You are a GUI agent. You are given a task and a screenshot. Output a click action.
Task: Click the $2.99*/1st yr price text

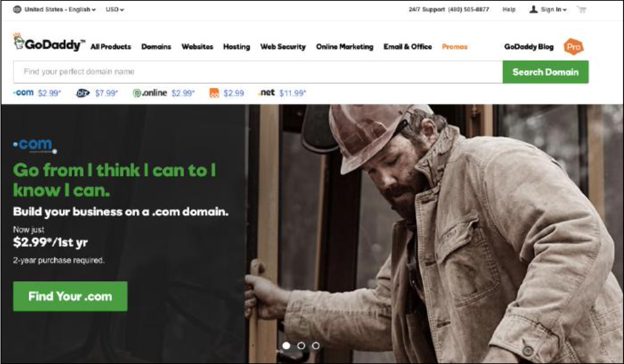point(50,243)
